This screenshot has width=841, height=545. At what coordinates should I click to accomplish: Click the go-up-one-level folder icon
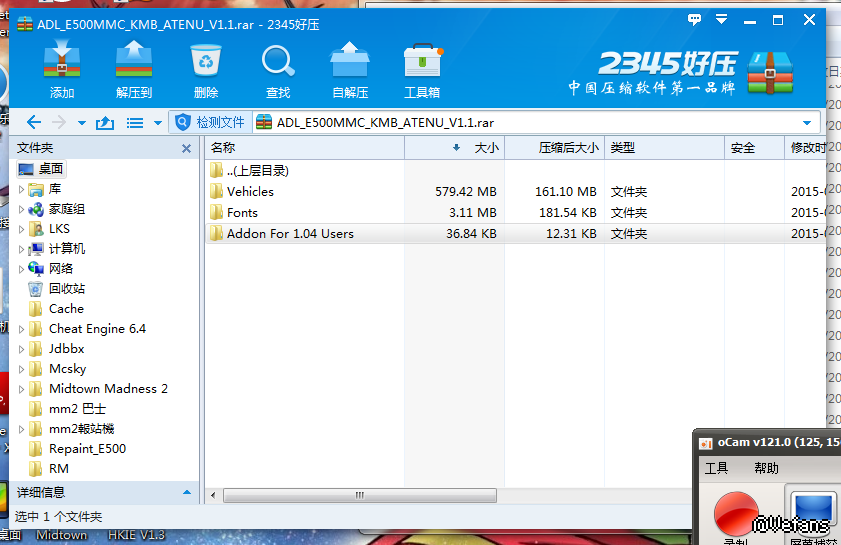pos(105,123)
